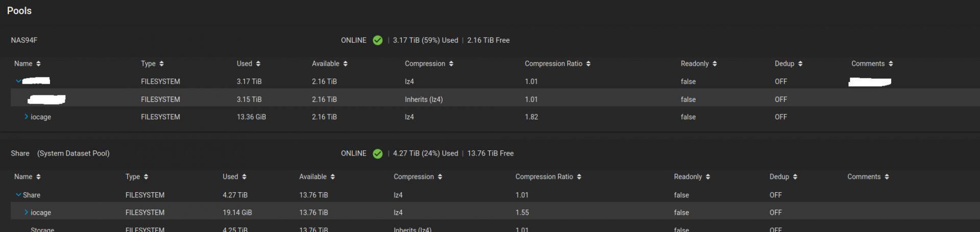
Task: Sort Share pool table by Available arrows
Action: pyautogui.click(x=333, y=177)
